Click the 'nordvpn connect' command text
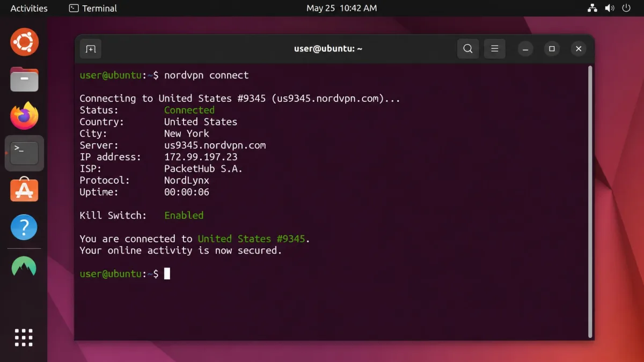This screenshot has width=644, height=362. click(207, 75)
